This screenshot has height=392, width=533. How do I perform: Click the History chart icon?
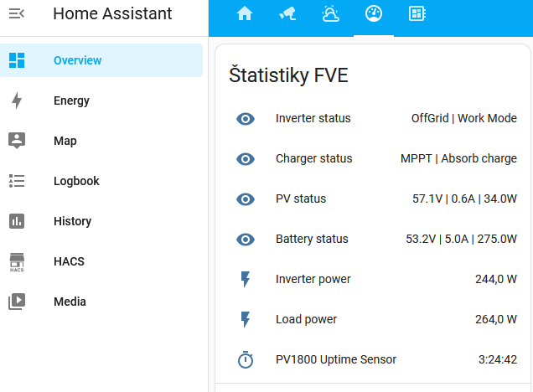pyautogui.click(x=17, y=221)
